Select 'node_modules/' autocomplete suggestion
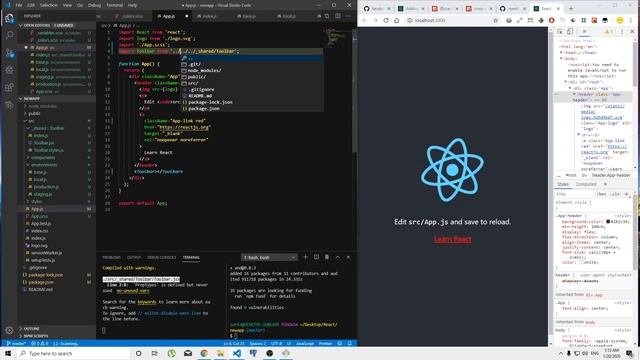Image resolution: width=640 pixels, height=360 pixels. pos(252,70)
